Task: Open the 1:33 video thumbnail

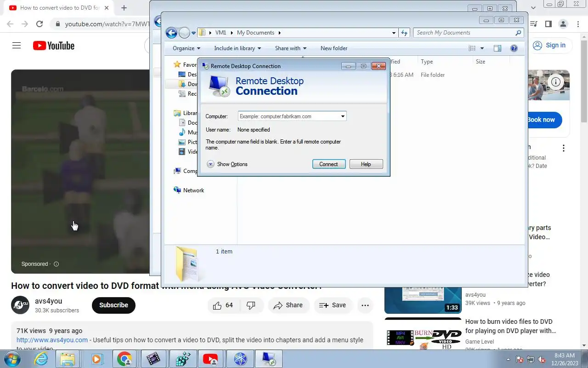Action: [423, 300]
